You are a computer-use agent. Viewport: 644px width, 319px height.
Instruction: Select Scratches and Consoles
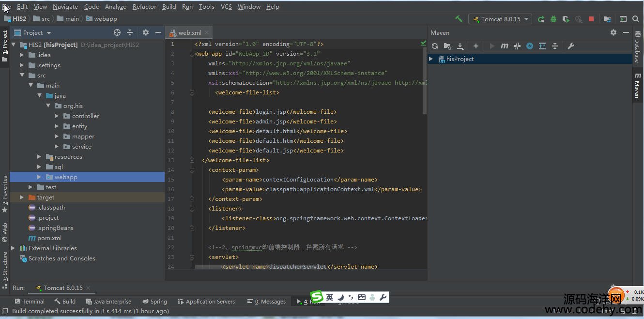coord(61,258)
